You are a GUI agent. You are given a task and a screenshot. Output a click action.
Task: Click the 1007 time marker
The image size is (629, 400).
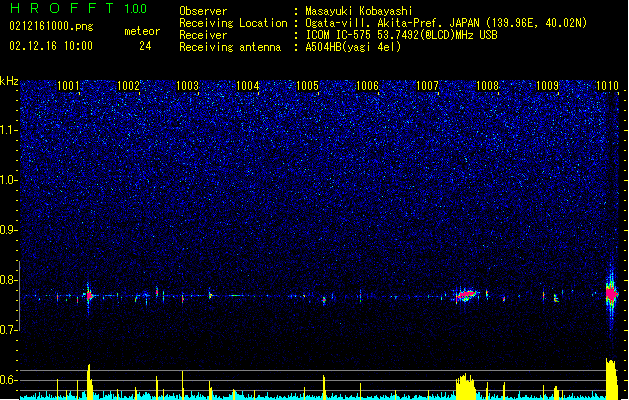[x=427, y=86]
